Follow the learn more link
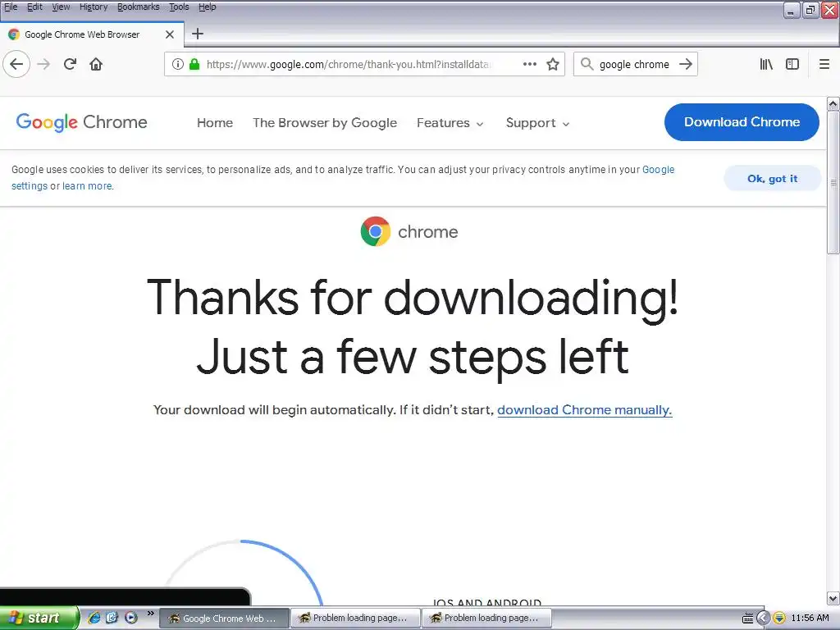This screenshot has width=840, height=630. coord(87,186)
